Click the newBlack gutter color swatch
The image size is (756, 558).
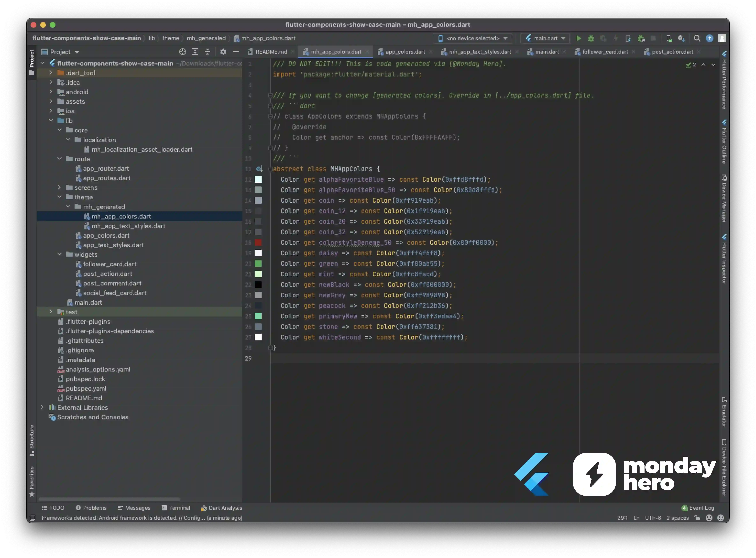258,285
